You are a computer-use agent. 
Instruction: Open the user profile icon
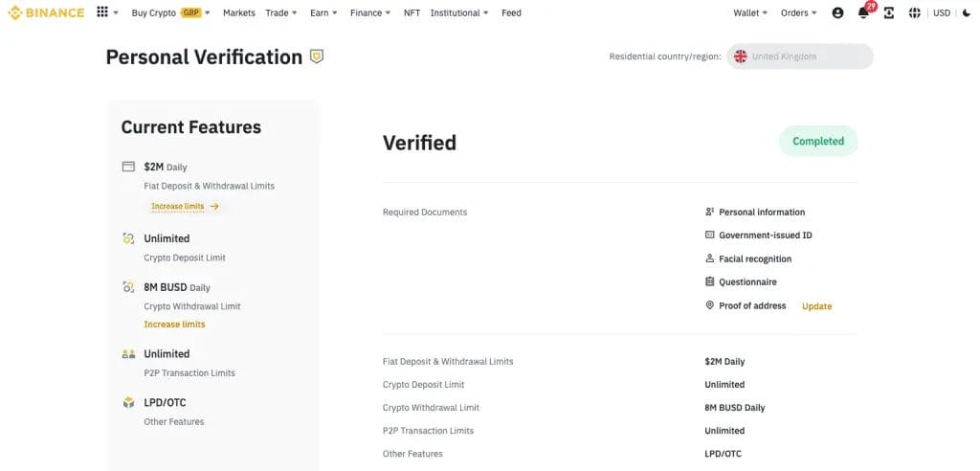(x=838, y=12)
